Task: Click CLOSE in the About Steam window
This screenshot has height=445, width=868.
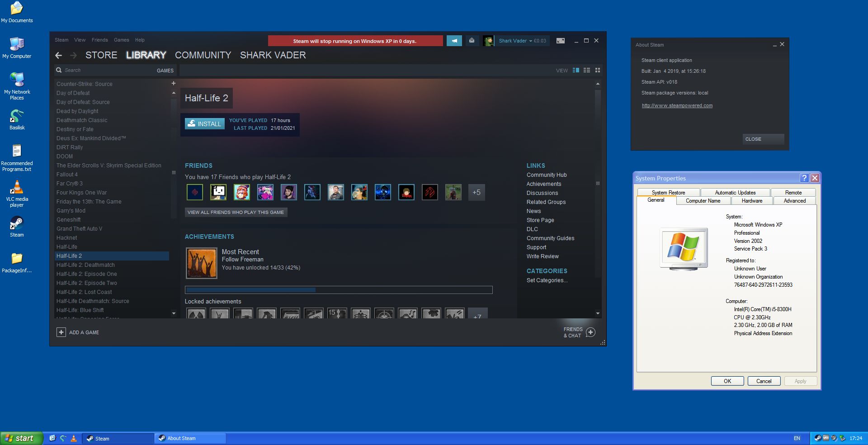Action: pyautogui.click(x=763, y=139)
